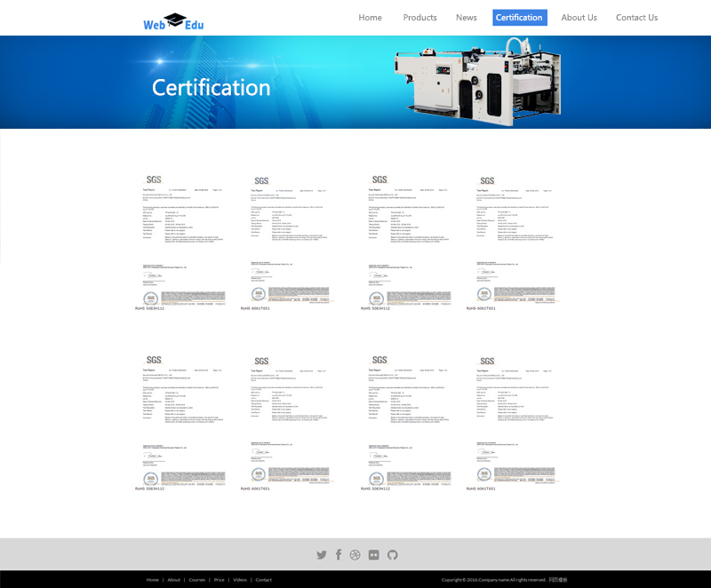Click the footer Courses link

pos(196,580)
